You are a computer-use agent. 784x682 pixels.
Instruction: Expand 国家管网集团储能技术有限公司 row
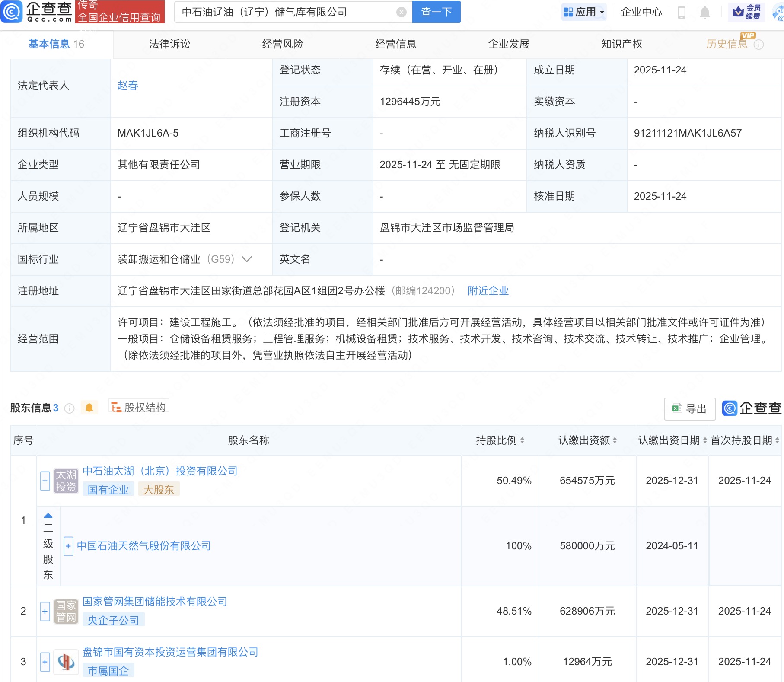point(45,611)
